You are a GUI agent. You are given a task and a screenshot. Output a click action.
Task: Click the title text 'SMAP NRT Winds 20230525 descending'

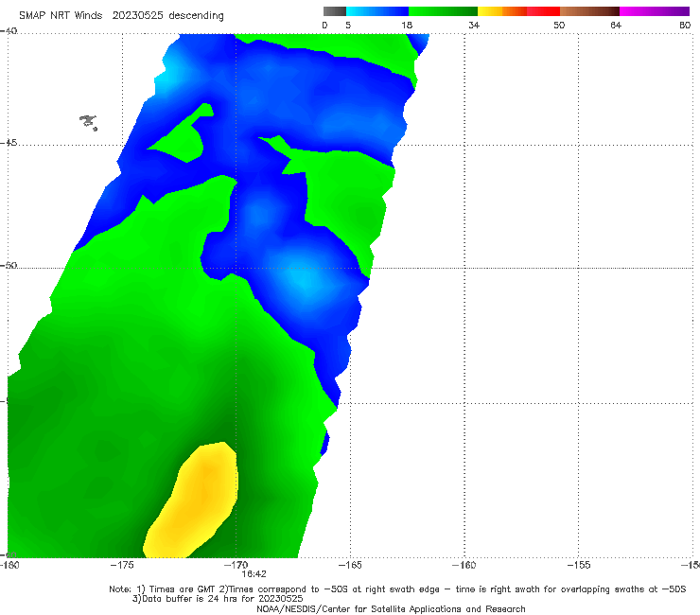point(121,16)
